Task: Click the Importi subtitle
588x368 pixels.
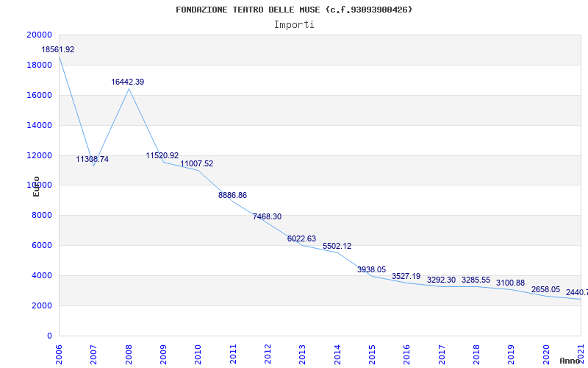Action: point(294,25)
